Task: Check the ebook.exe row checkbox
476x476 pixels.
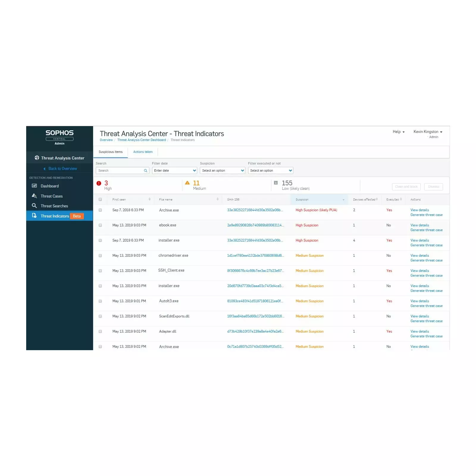Action: point(100,225)
